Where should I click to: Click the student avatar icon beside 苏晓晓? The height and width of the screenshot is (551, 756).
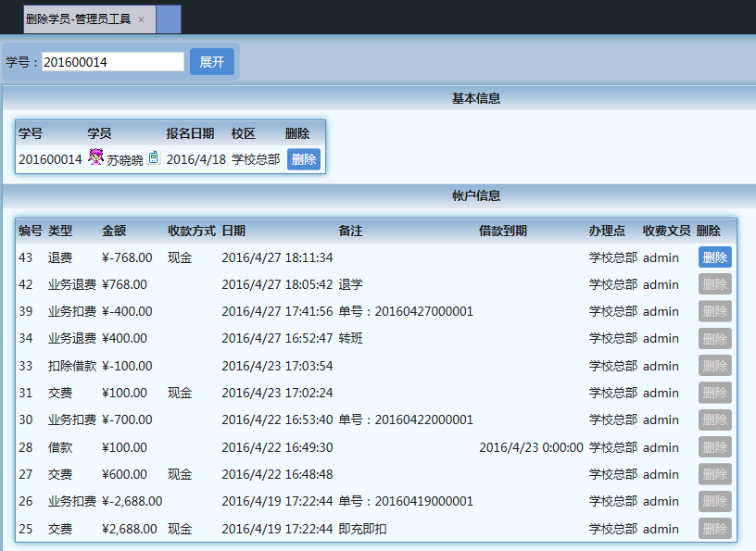(x=95, y=158)
